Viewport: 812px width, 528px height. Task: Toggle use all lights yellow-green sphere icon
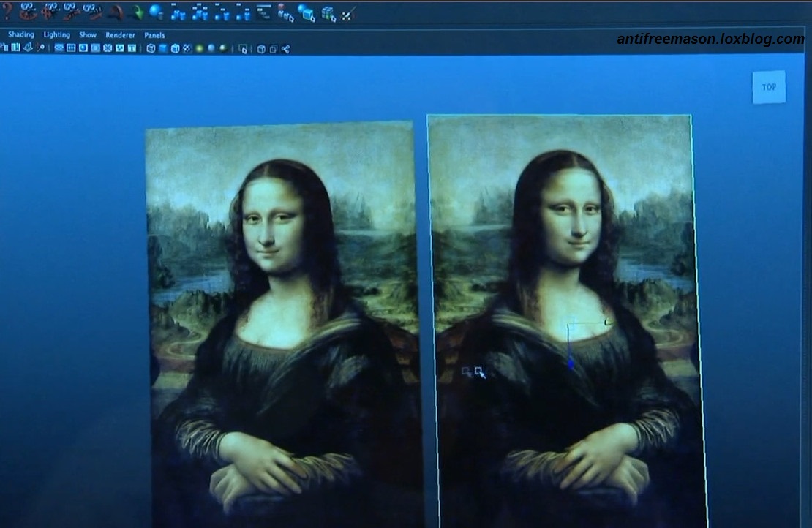pos(199,49)
